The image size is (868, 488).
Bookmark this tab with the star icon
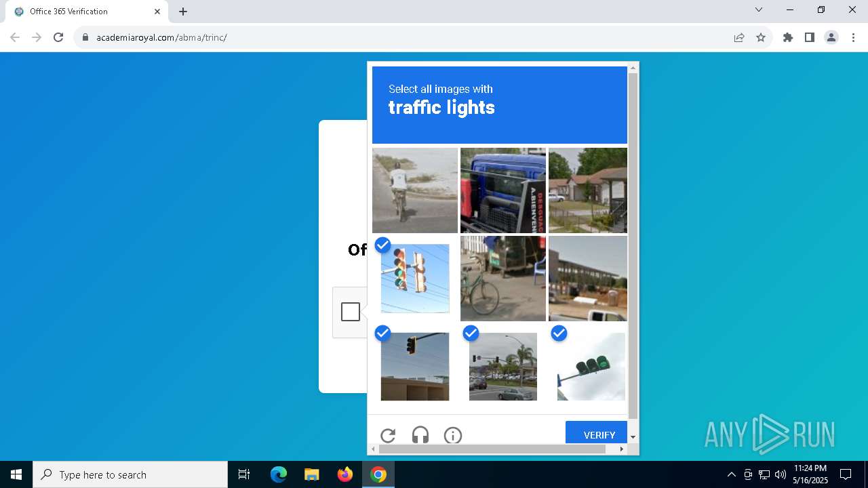coord(761,37)
